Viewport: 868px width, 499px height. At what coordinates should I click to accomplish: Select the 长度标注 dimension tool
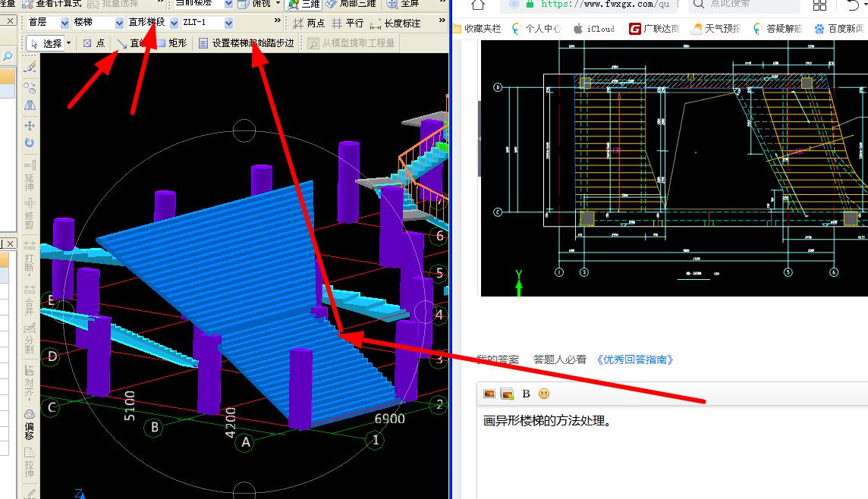pos(395,24)
